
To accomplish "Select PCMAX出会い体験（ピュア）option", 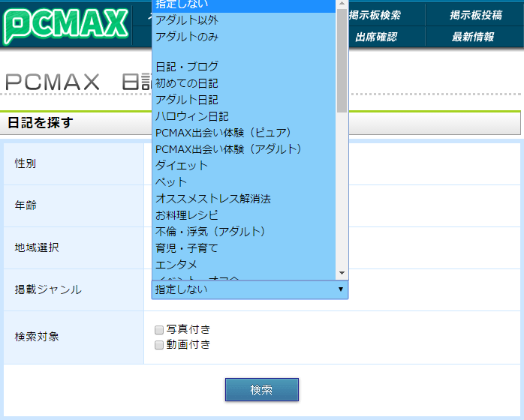I will point(244,133).
